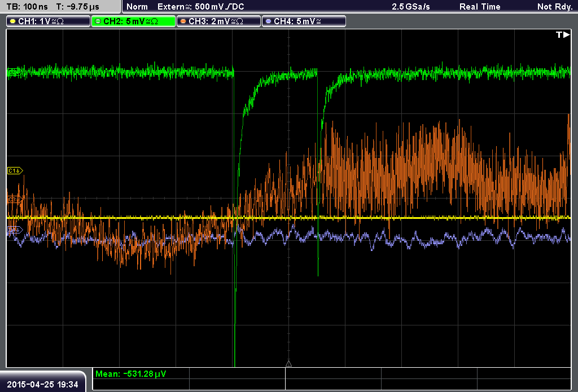
Task: Click the Mean: -531.28 µV measurement
Action: (x=130, y=374)
